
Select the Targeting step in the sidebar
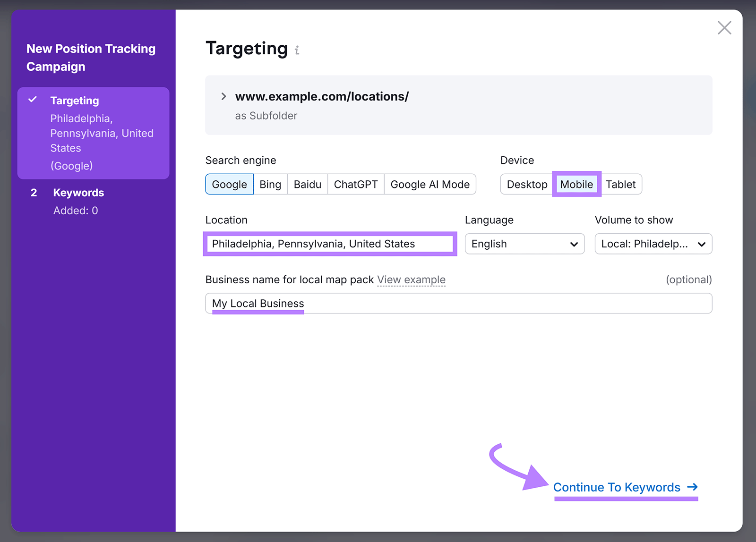[75, 100]
